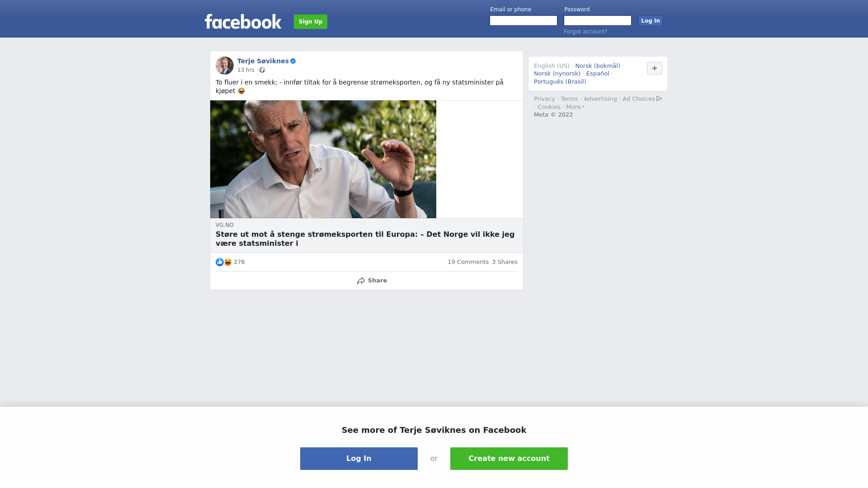Click the Facebook logo

(x=243, y=21)
